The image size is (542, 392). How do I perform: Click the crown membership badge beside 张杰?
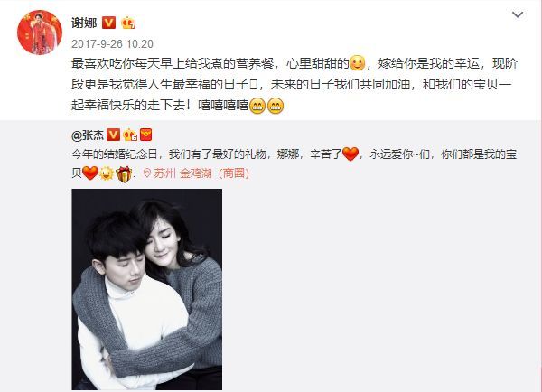[130, 135]
